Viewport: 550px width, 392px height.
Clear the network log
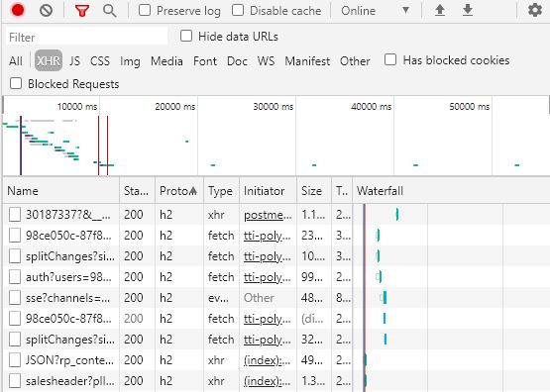tap(46, 11)
